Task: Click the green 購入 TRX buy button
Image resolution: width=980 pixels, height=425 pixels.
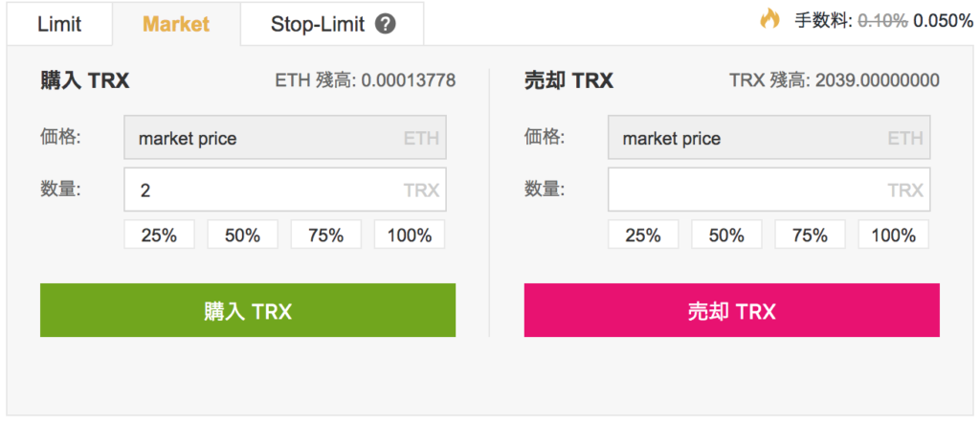Action: click(248, 311)
